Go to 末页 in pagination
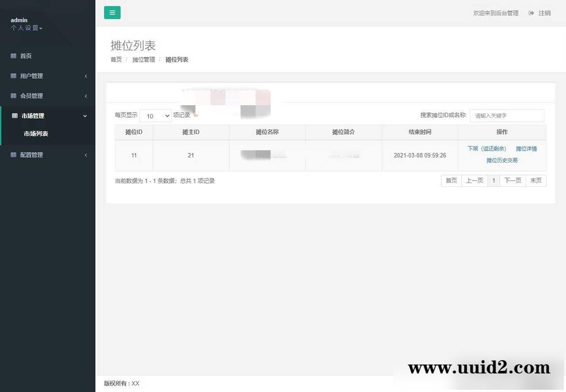Viewport: 566px width, 392px height. [535, 180]
